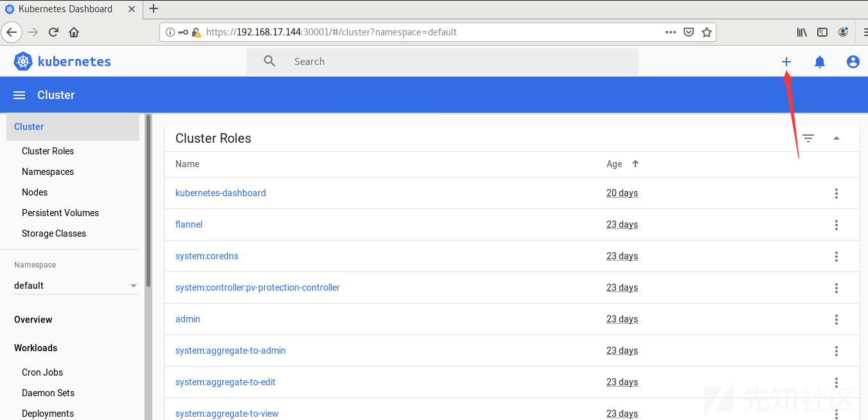868x420 pixels.
Task: Click the site information icon in address bar
Action: pyautogui.click(x=170, y=32)
